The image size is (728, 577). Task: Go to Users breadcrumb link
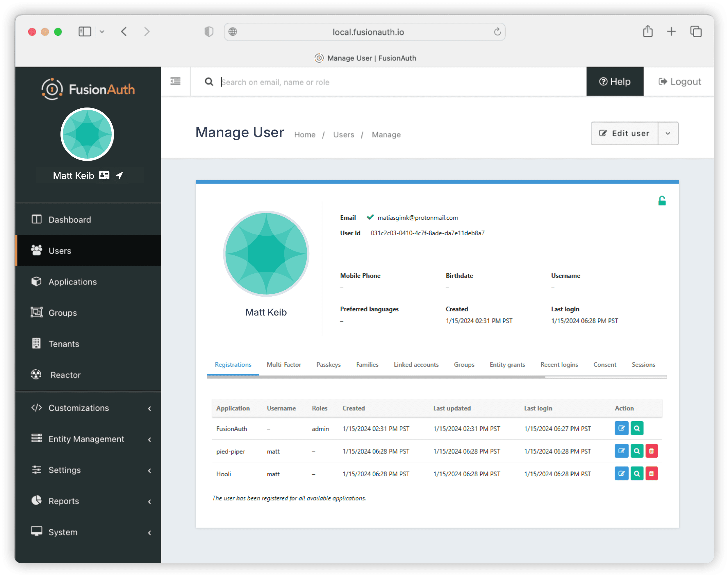(x=343, y=135)
